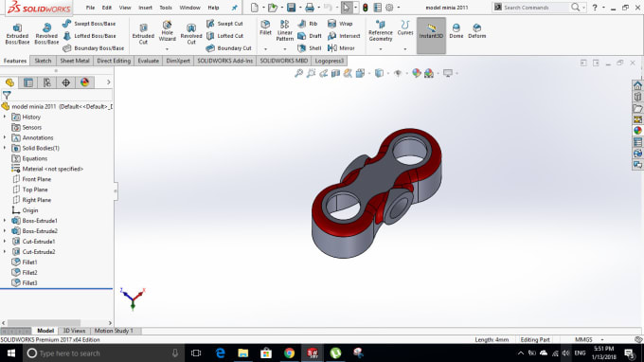
Task: Click the Rebuild traffic light icon
Action: click(x=365, y=8)
